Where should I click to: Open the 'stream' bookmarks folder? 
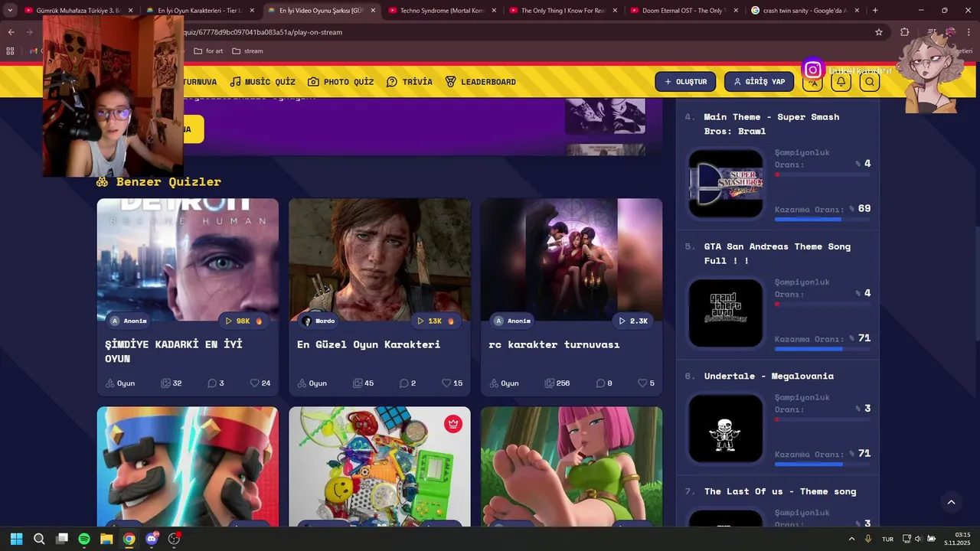247,51
